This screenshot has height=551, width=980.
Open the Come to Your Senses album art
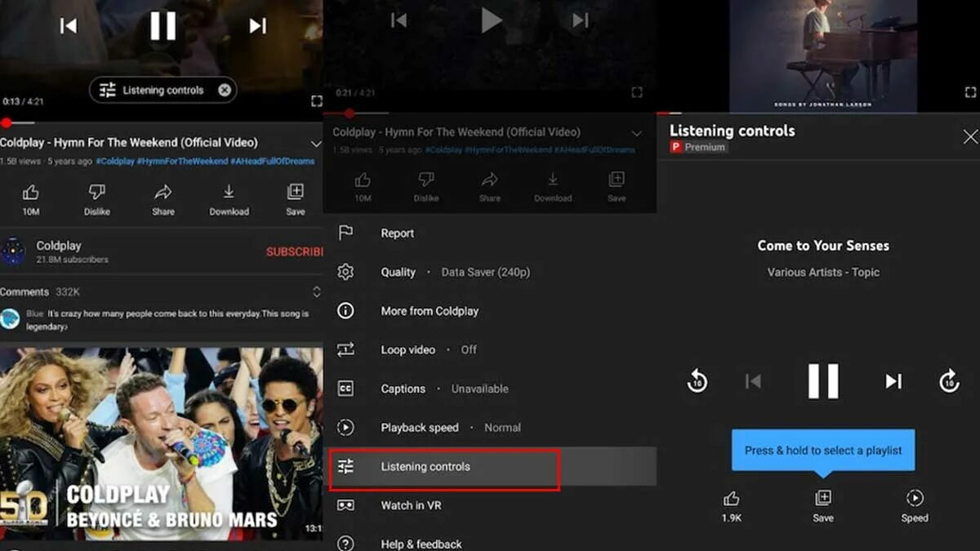[x=823, y=56]
